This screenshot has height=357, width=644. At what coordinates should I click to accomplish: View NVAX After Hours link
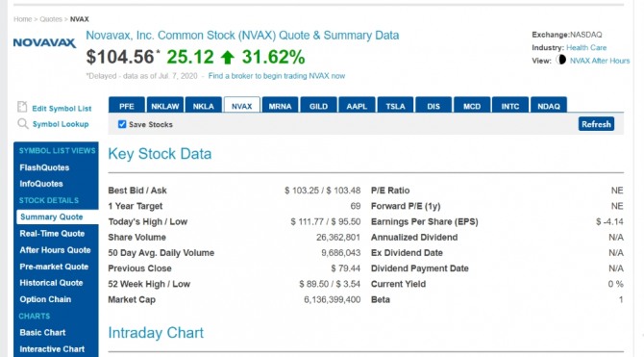click(x=600, y=61)
